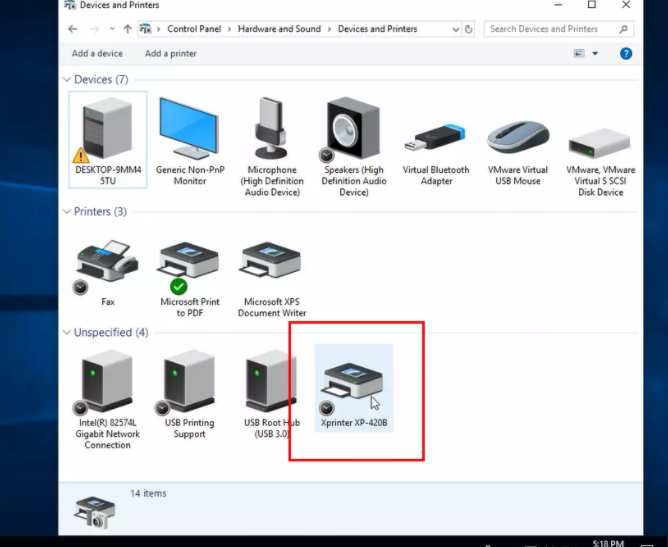
Task: Click Add a device
Action: tap(97, 53)
